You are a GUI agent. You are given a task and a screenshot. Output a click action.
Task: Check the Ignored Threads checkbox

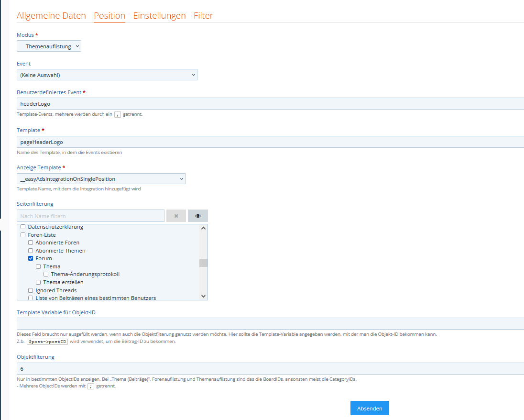click(x=31, y=290)
